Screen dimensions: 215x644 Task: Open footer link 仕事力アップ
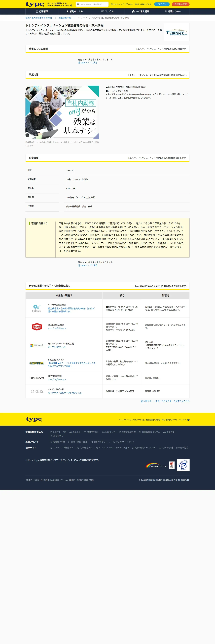point(98,442)
